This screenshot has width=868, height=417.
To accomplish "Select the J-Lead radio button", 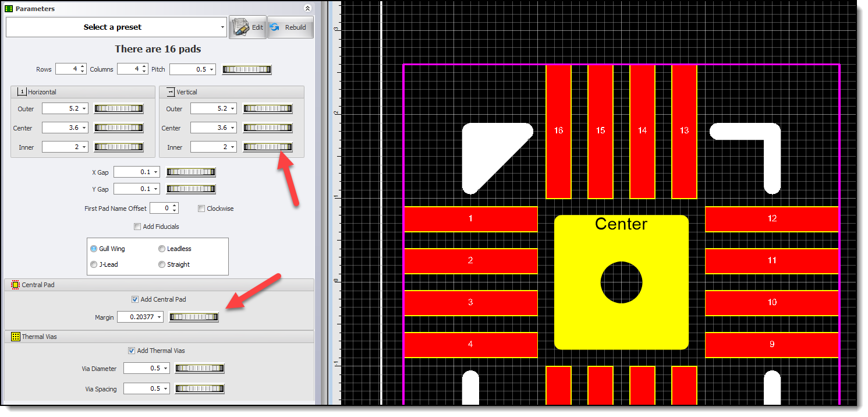I will (x=94, y=264).
